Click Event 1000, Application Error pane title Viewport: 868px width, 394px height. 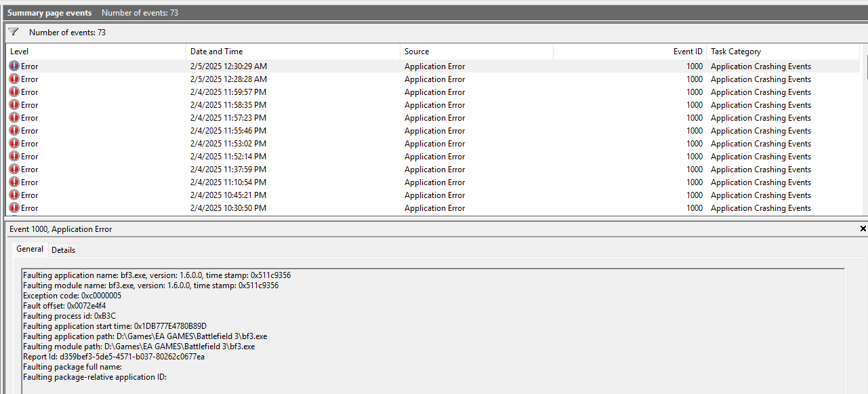coord(61,229)
